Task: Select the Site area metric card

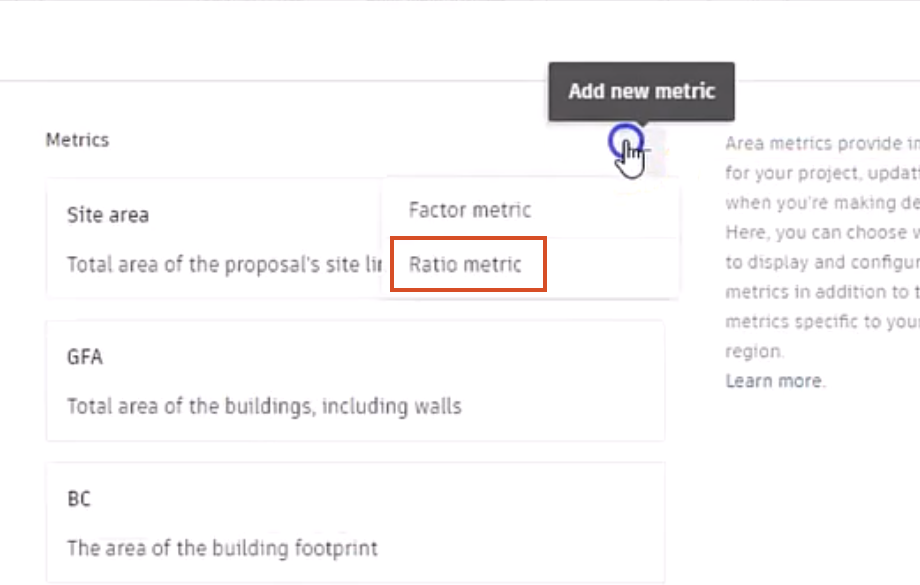Action: 214,239
